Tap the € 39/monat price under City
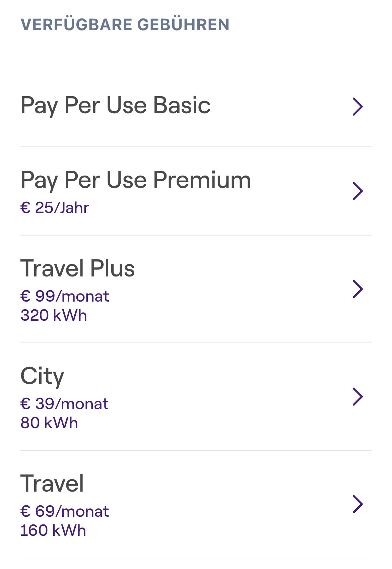Image resolution: width=392 pixels, height=569 pixels. 64,404
